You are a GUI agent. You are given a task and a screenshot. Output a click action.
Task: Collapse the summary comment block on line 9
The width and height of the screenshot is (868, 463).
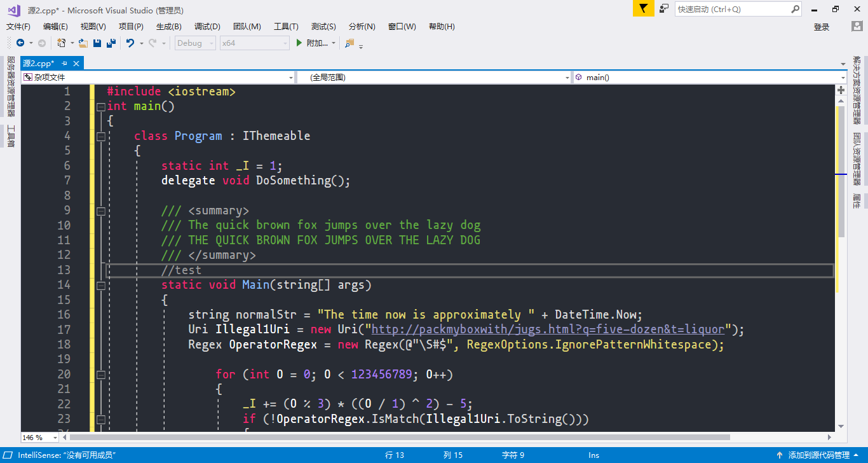100,211
